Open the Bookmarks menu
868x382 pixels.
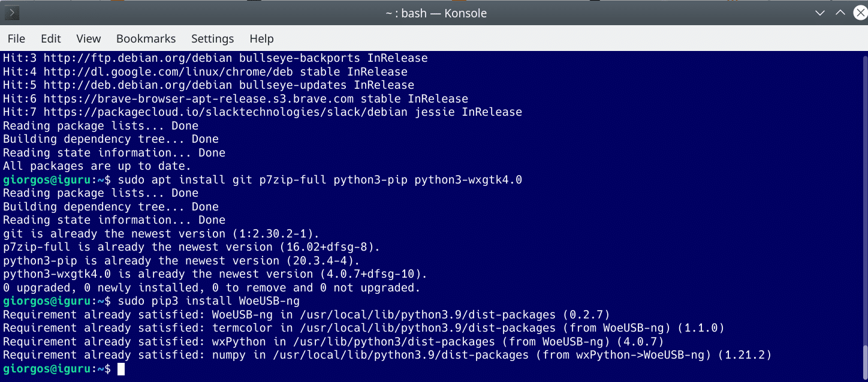coord(146,38)
